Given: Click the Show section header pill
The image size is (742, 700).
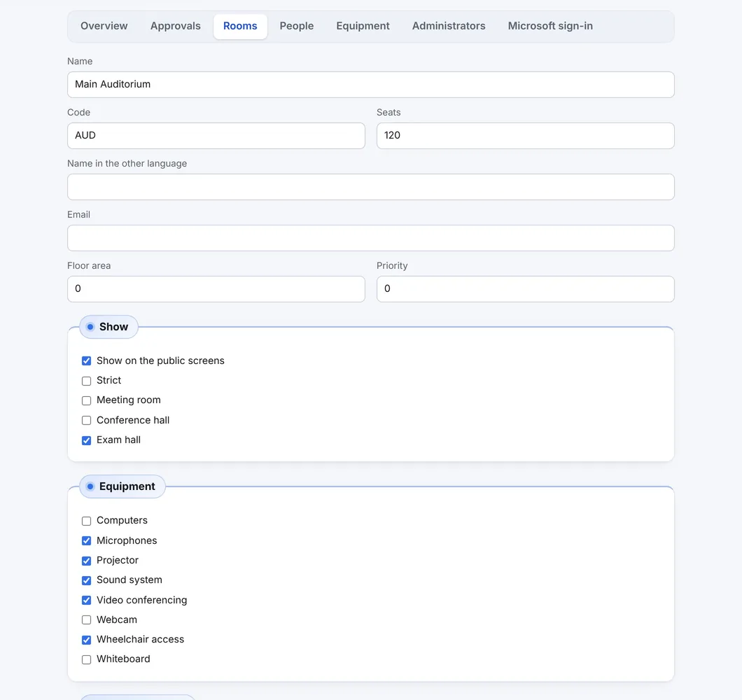Looking at the screenshot, I should coord(108,327).
